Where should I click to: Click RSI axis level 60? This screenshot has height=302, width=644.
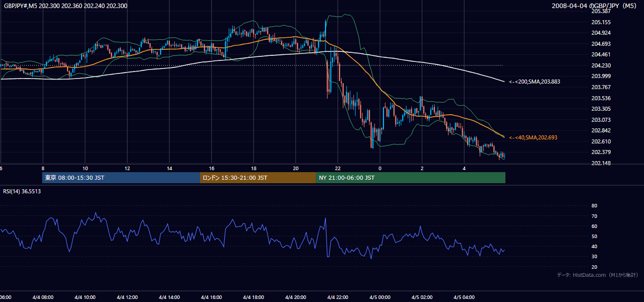595,226
